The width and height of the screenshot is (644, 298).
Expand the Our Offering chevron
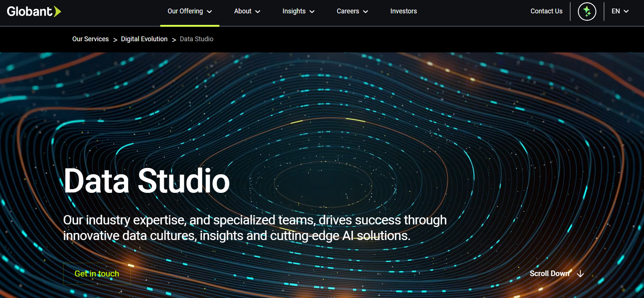(209, 12)
